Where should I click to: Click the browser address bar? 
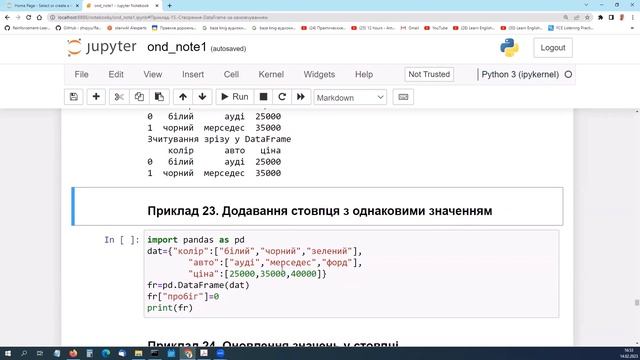click(306, 18)
